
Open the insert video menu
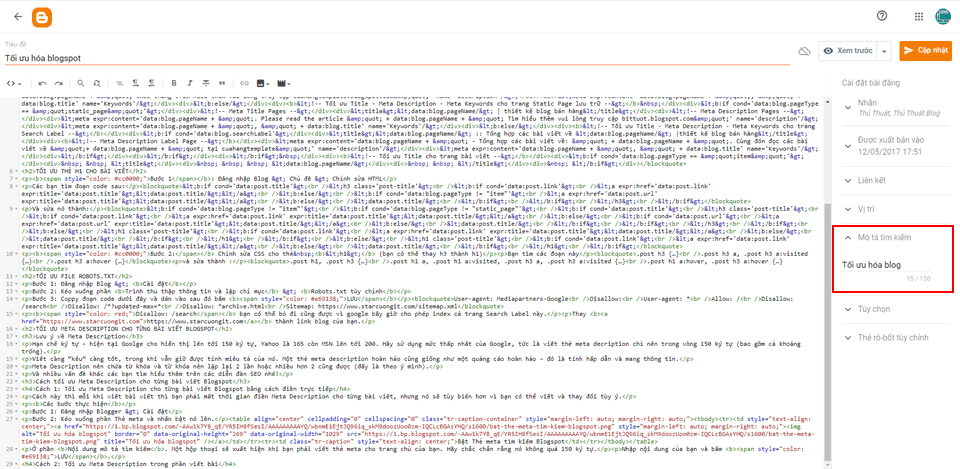pyautogui.click(x=283, y=83)
